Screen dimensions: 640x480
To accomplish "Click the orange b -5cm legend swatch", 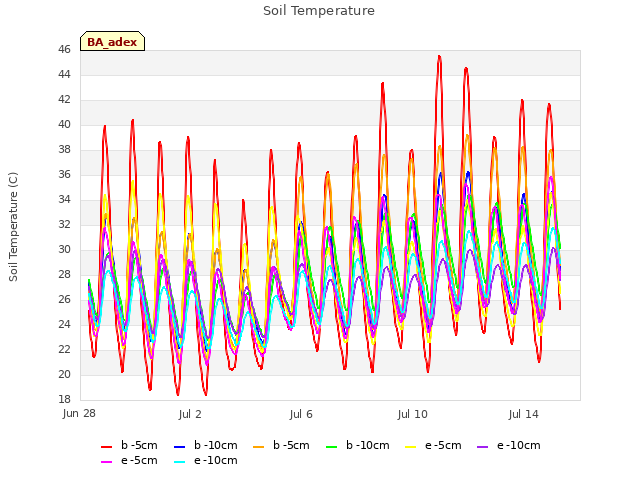I will [x=259, y=447].
